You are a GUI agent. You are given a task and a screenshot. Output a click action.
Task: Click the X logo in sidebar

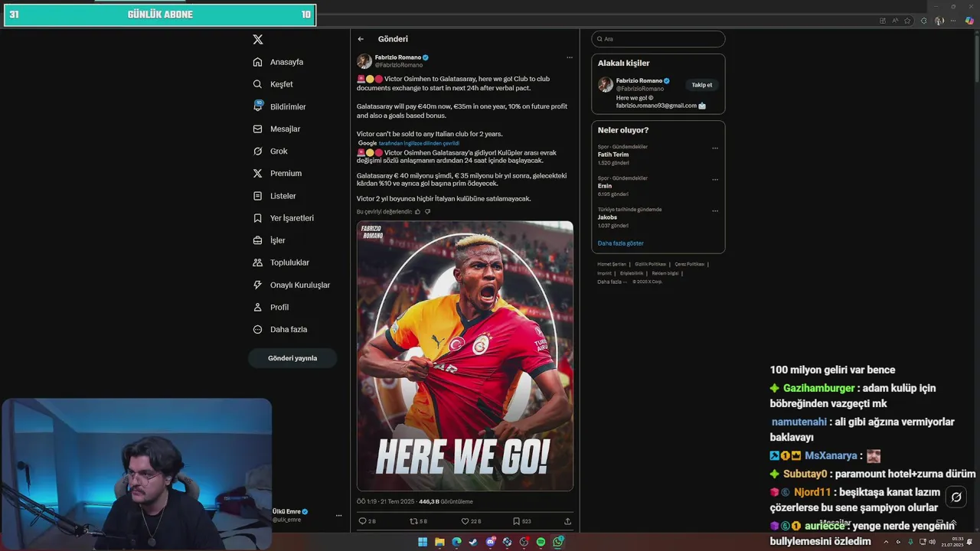coord(258,39)
